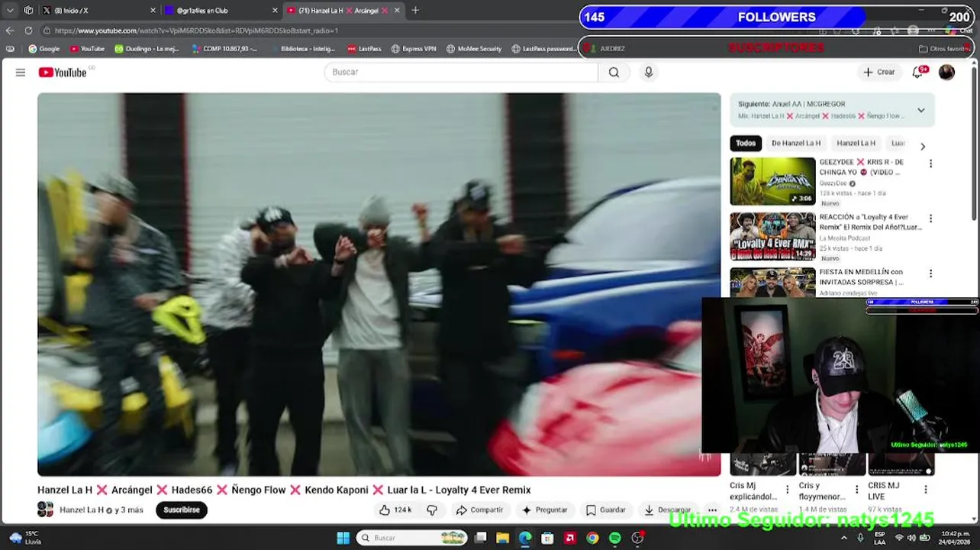The image size is (980, 550).
Task: Open the Windows Start menu
Action: coord(343,539)
